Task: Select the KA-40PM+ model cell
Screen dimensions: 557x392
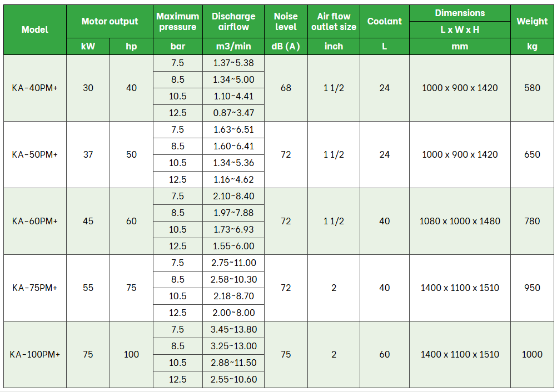Action: (35, 88)
